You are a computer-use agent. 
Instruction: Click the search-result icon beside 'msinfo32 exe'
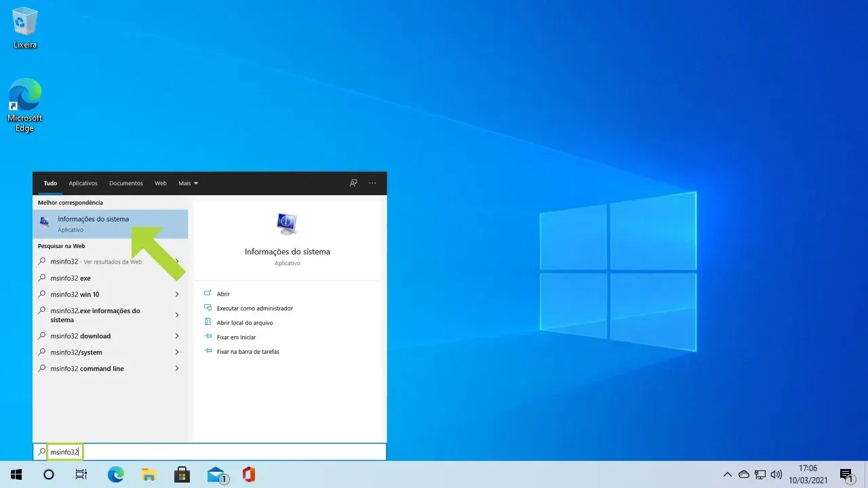41,278
